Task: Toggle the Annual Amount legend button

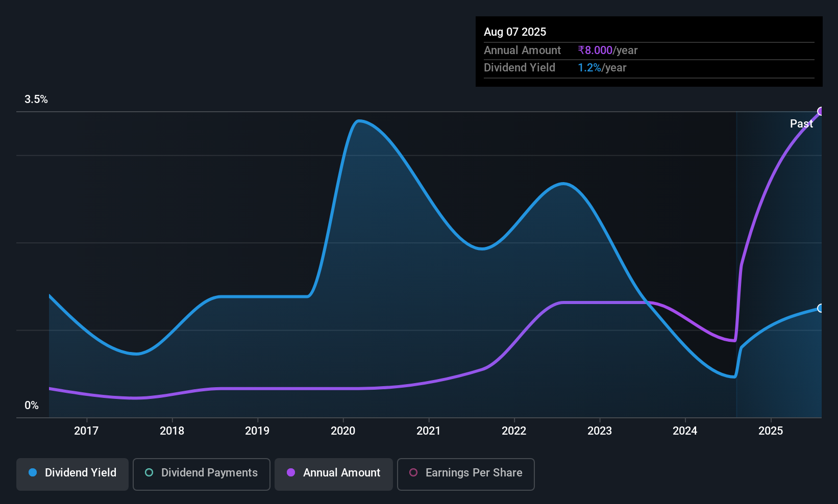Action: 334,474
